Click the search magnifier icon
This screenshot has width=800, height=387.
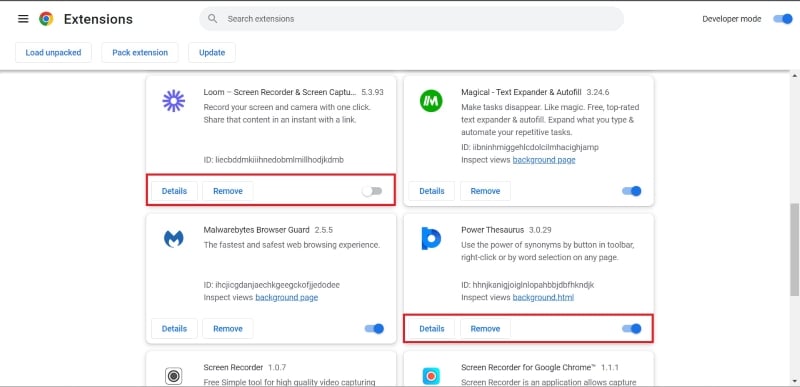213,19
